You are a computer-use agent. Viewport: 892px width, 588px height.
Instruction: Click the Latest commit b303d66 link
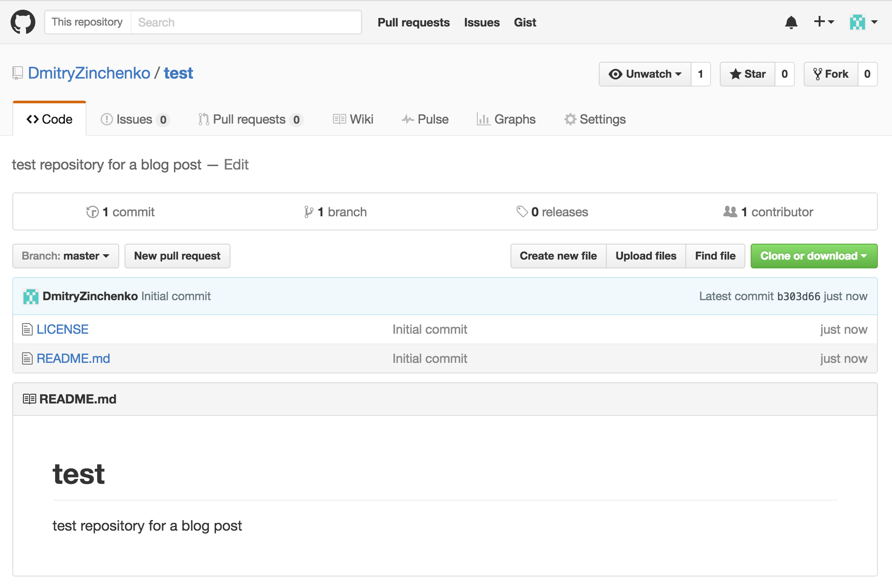pyautogui.click(x=799, y=296)
